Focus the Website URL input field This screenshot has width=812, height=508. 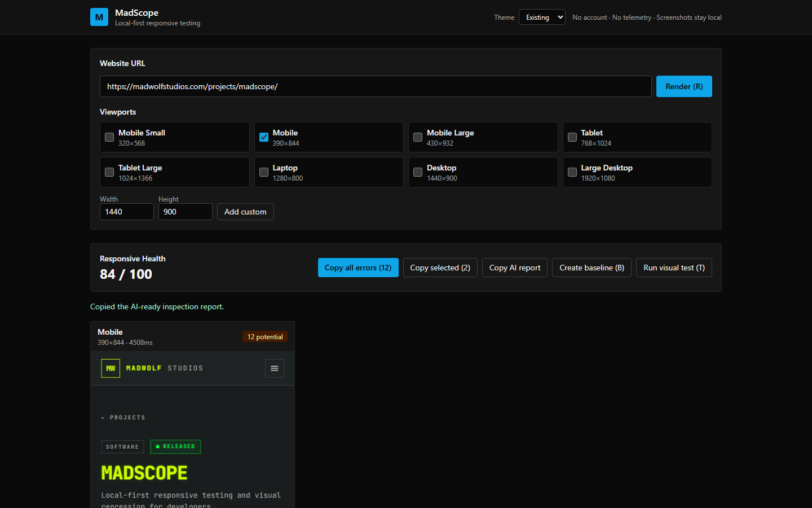tap(376, 86)
